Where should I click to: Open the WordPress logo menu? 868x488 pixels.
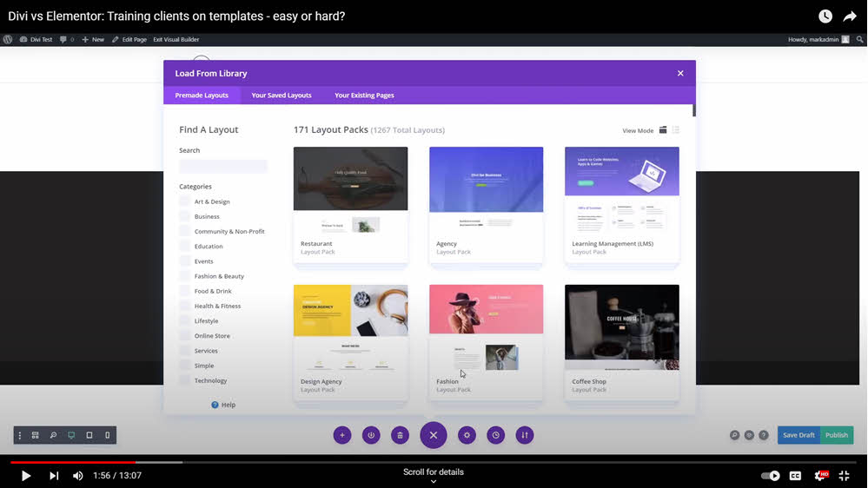tap(8, 39)
